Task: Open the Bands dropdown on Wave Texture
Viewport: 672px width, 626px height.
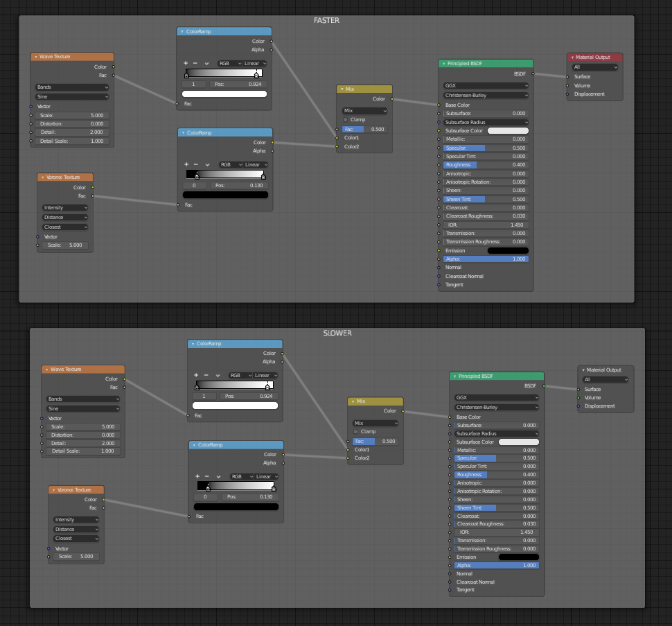Action: coord(71,86)
